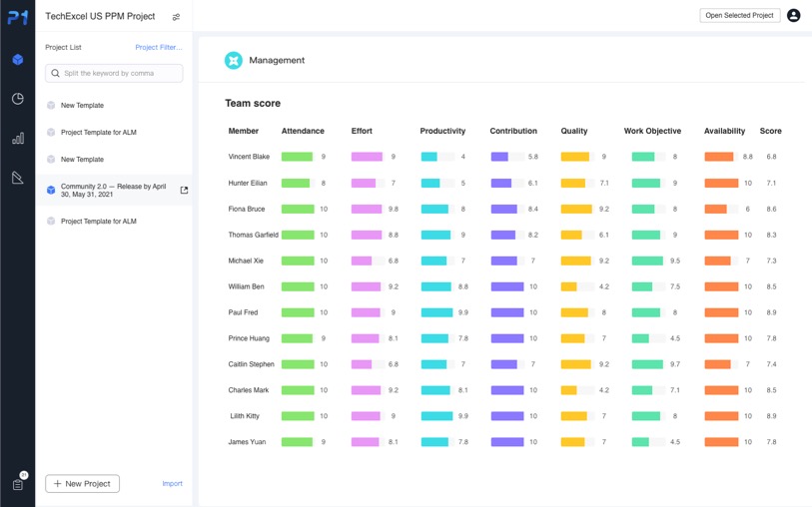Click Vincent Blake's green Attendance bar
Image resolution: width=812 pixels, height=507 pixels.
coord(297,157)
